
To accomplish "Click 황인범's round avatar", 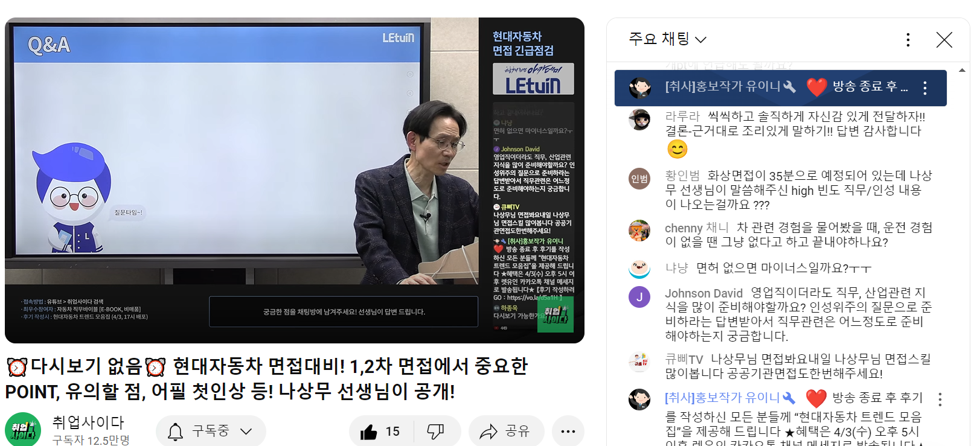I will pyautogui.click(x=639, y=179).
